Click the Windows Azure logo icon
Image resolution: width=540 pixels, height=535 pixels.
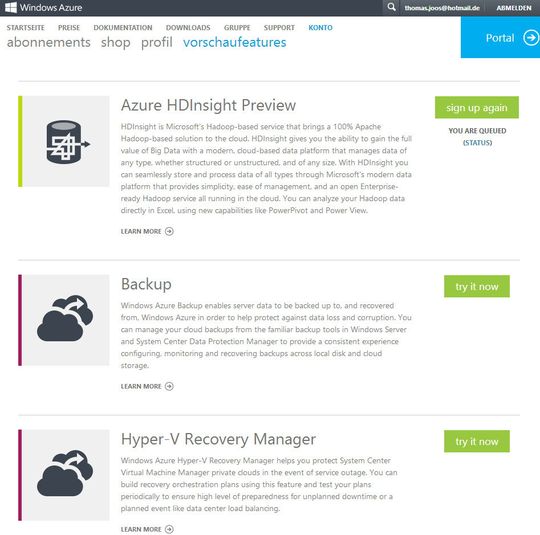tap(11, 7)
